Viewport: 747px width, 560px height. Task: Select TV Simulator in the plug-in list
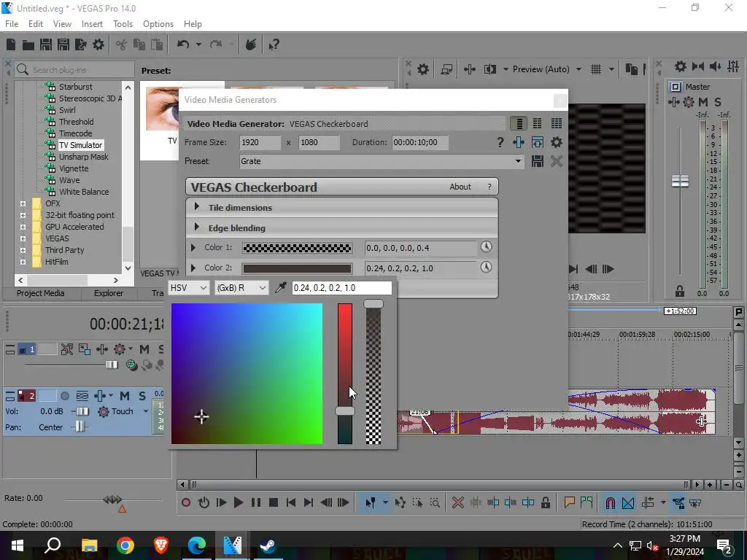click(80, 145)
